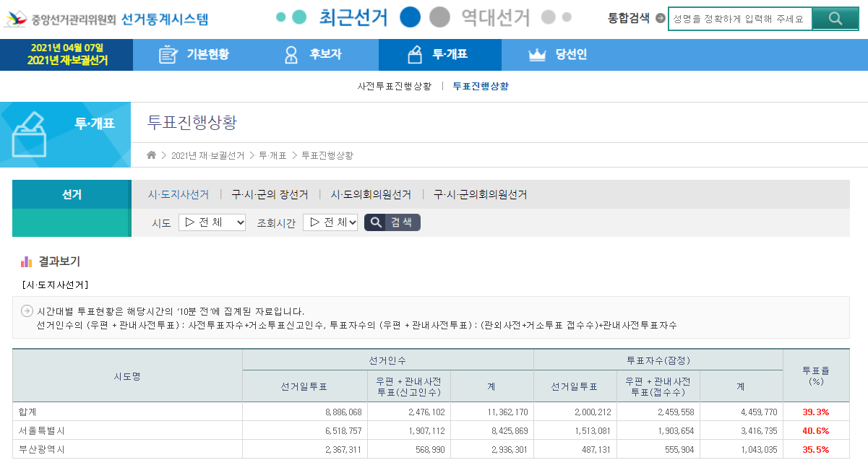Open the 조회시간 time dropdown
This screenshot has height=473, width=868.
tap(330, 222)
